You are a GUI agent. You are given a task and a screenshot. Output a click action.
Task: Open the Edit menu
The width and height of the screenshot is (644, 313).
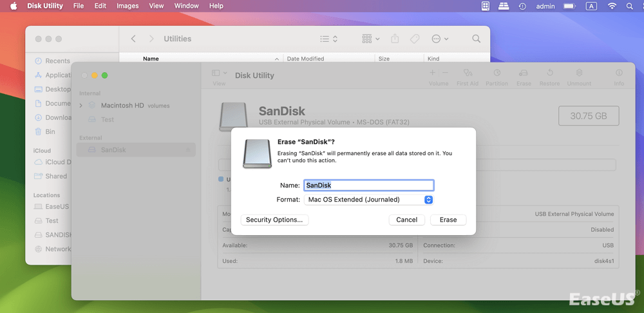coord(100,6)
